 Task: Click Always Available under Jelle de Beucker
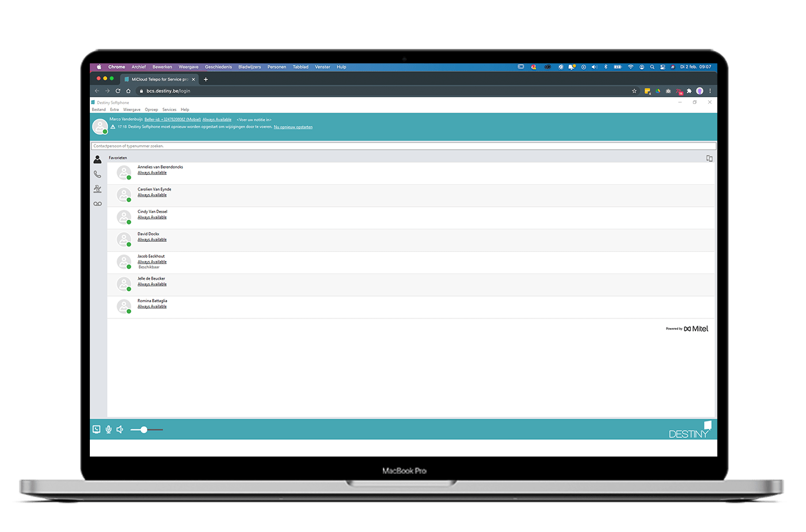pos(152,284)
